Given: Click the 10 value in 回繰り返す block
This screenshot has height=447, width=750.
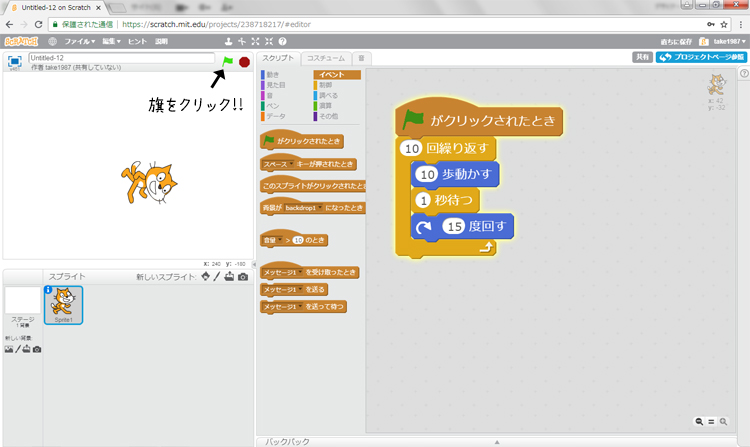Looking at the screenshot, I should coord(412,149).
